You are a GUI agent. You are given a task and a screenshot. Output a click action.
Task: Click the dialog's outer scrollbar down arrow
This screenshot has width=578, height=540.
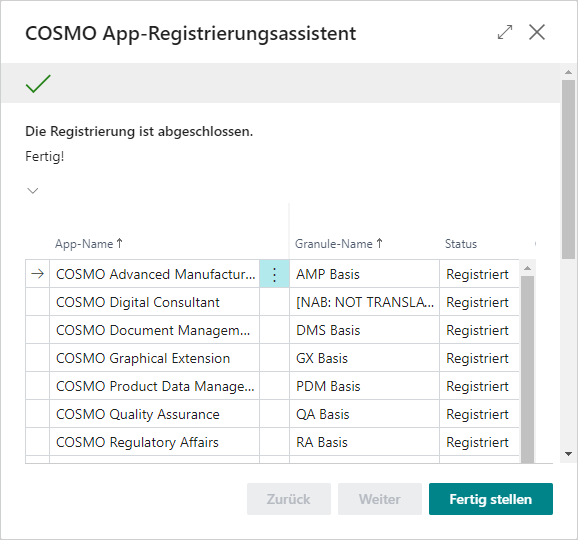tap(568, 454)
